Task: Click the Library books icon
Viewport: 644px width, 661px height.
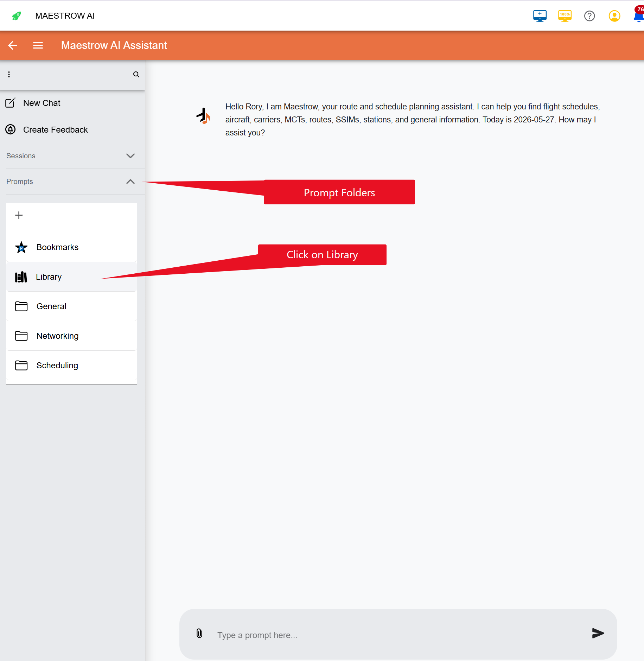Action: coord(21,277)
